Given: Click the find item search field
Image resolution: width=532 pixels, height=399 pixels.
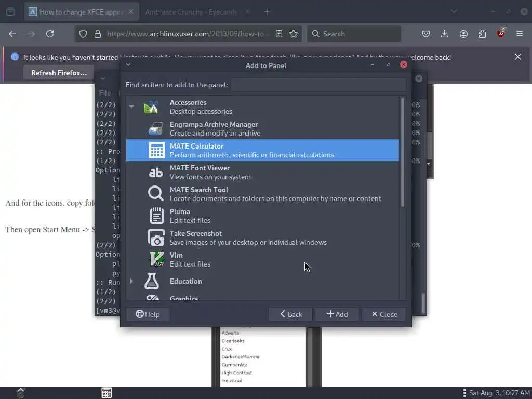Looking at the screenshot, I should coord(318,85).
